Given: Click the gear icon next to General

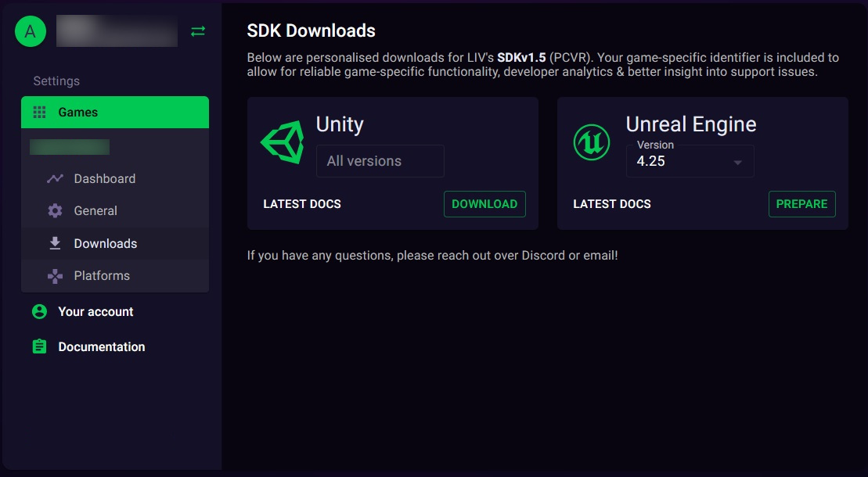Looking at the screenshot, I should coord(54,210).
